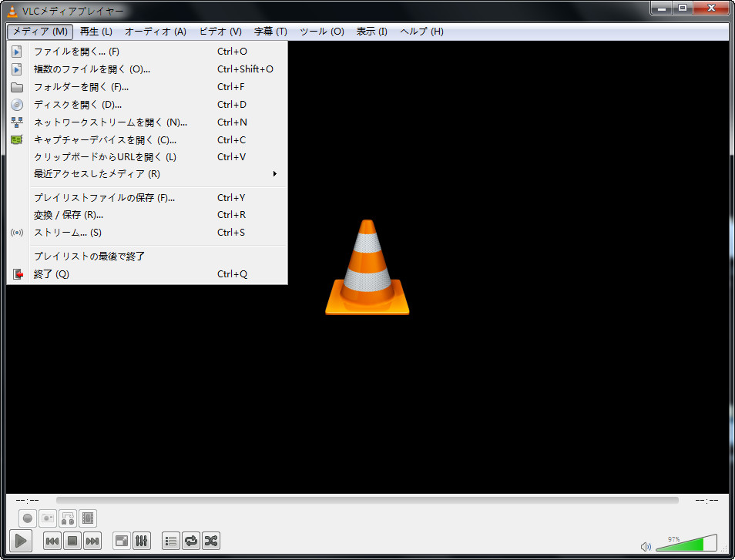The height and width of the screenshot is (560, 735).
Task: Open extended settings via the equalizer icon
Action: [x=142, y=540]
